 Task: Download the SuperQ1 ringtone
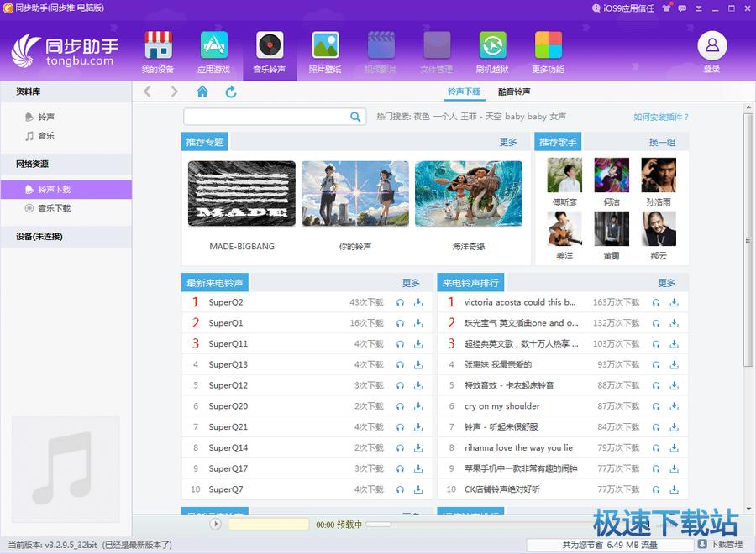[x=417, y=323]
